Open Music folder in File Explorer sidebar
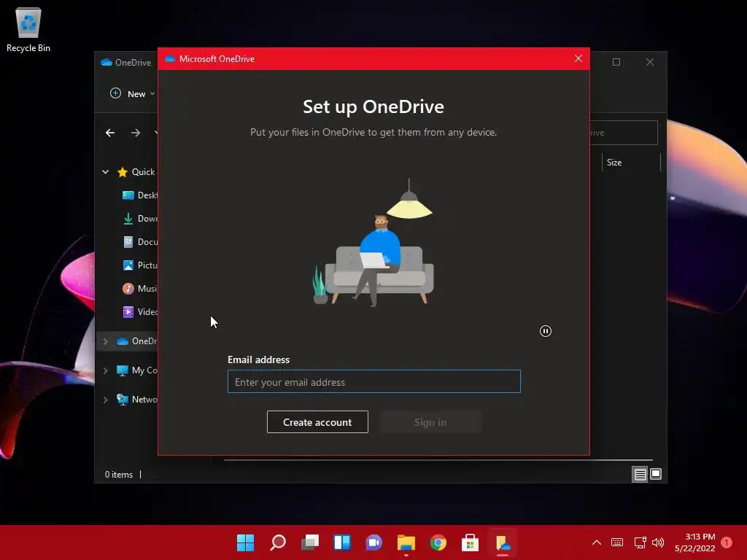The image size is (747, 560). 139,289
